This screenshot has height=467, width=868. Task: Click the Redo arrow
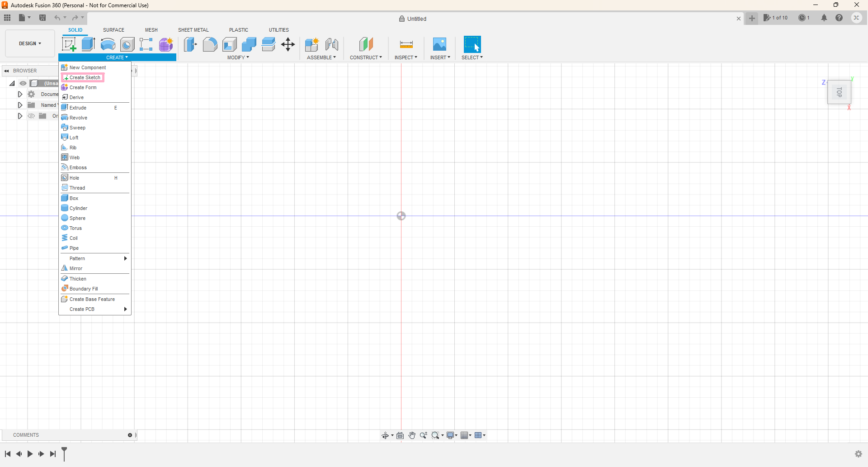coord(75,18)
